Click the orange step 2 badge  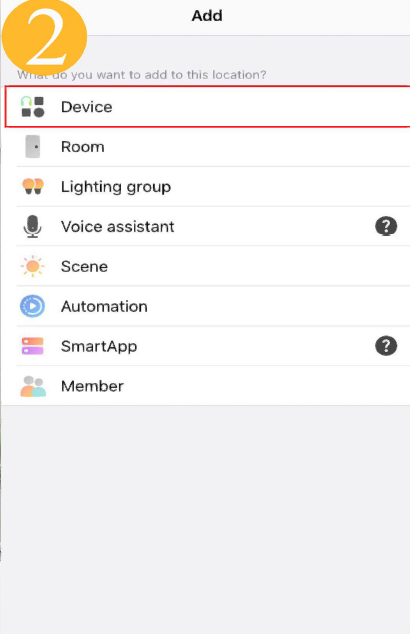(44, 37)
